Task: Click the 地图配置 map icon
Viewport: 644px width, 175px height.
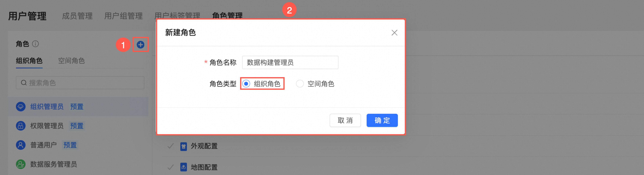Action: pyautogui.click(x=183, y=167)
